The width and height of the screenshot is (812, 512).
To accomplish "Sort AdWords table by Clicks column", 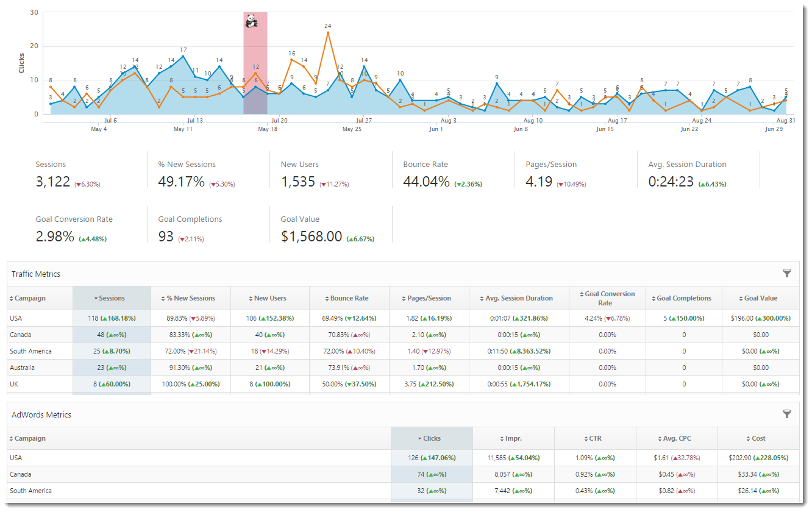I will [x=432, y=439].
